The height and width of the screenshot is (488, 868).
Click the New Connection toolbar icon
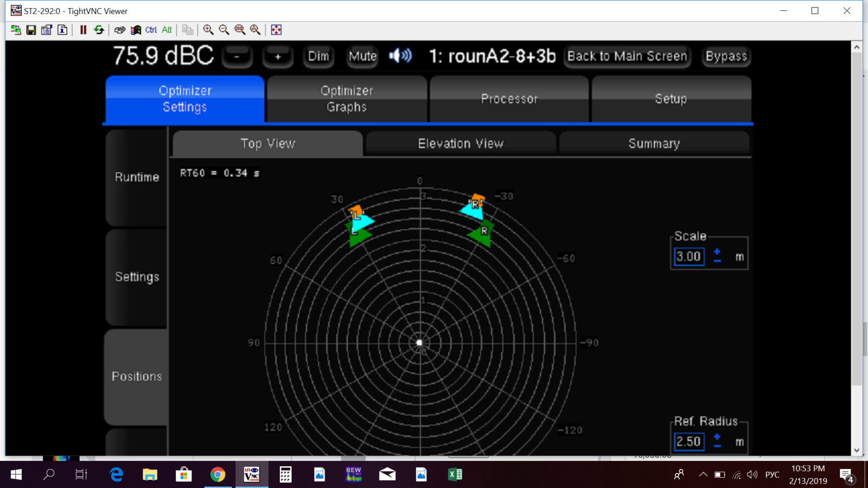(x=16, y=30)
